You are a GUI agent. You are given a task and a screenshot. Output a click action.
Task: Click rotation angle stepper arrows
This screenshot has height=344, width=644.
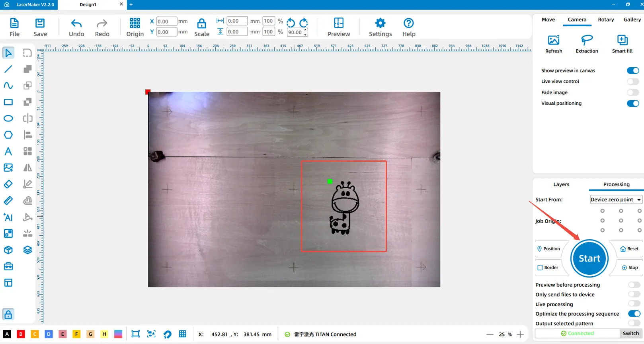click(305, 32)
